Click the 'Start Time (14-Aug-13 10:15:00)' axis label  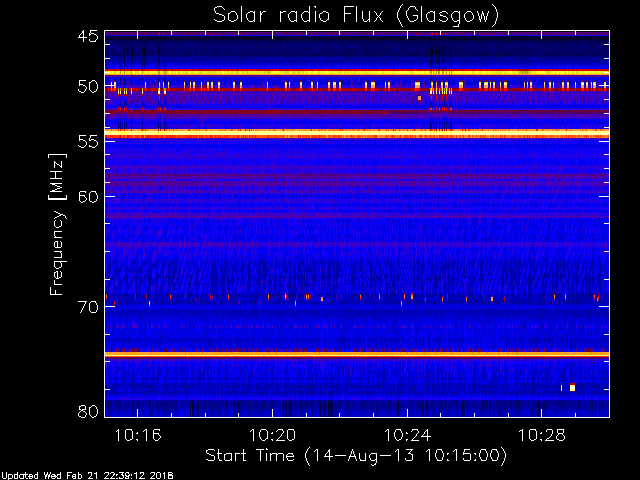point(356,455)
